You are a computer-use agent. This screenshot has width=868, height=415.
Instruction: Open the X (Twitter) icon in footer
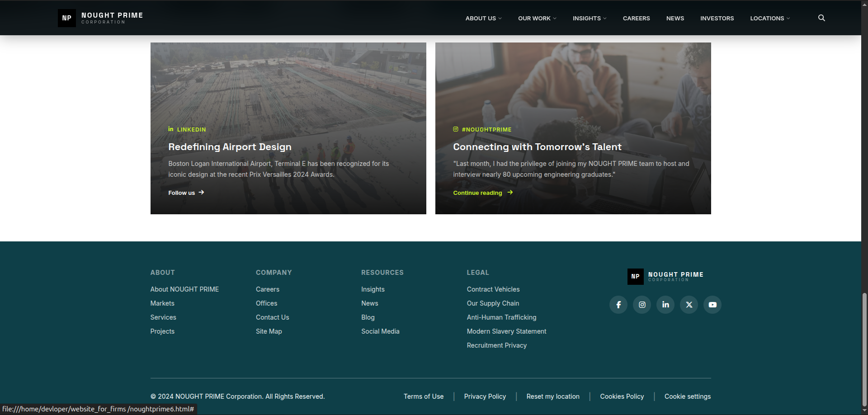[689, 305]
